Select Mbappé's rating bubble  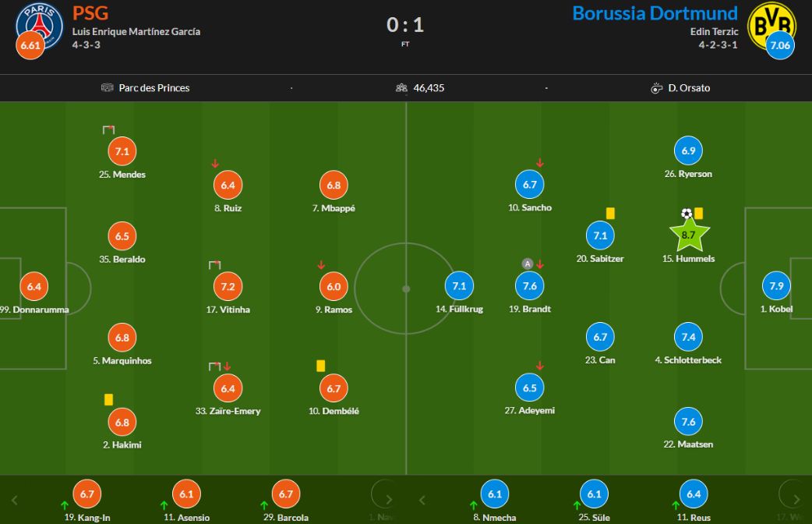coord(333,185)
